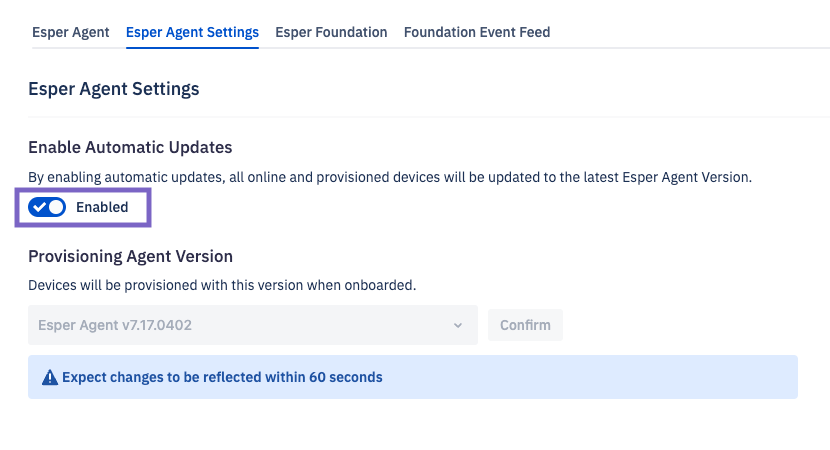This screenshot has height=450, width=830.
Task: Click empty area of the blue info banner
Action: (600, 378)
